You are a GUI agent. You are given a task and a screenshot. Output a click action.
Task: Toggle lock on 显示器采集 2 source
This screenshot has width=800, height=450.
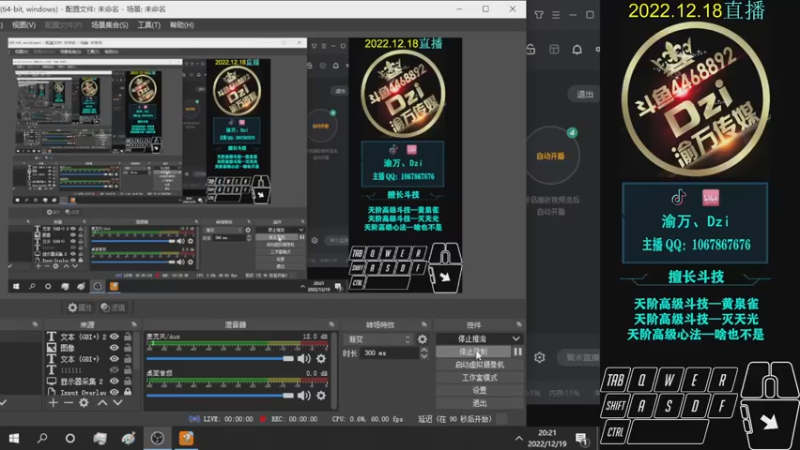128,381
